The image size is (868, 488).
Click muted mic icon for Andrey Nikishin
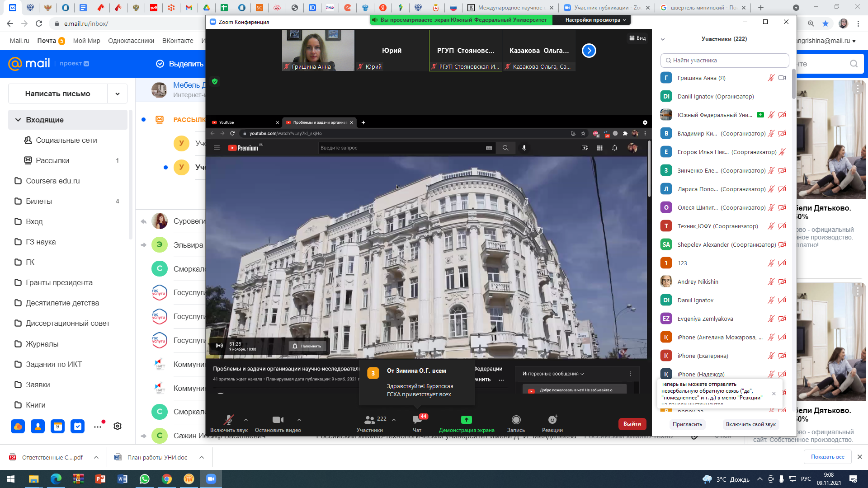[x=771, y=282]
